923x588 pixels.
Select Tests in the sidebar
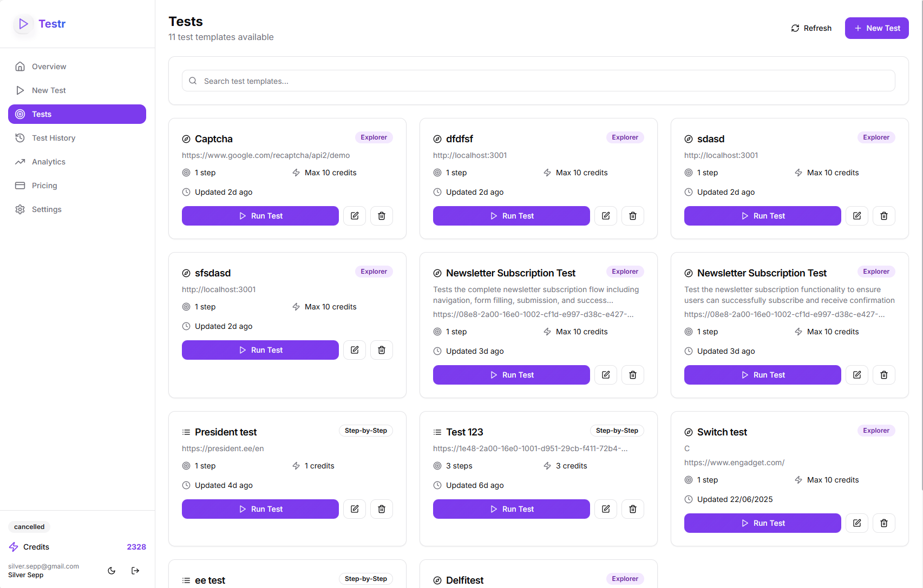click(x=77, y=114)
